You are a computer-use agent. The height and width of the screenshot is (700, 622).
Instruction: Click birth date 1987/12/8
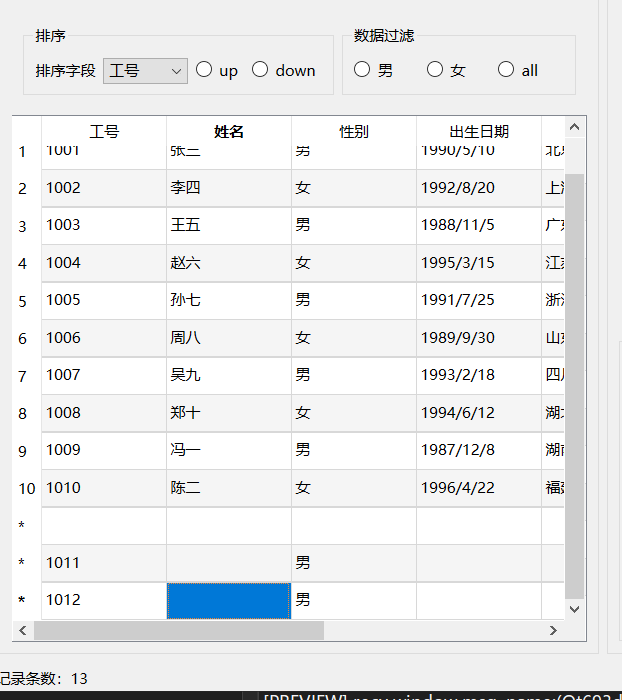[479, 450]
